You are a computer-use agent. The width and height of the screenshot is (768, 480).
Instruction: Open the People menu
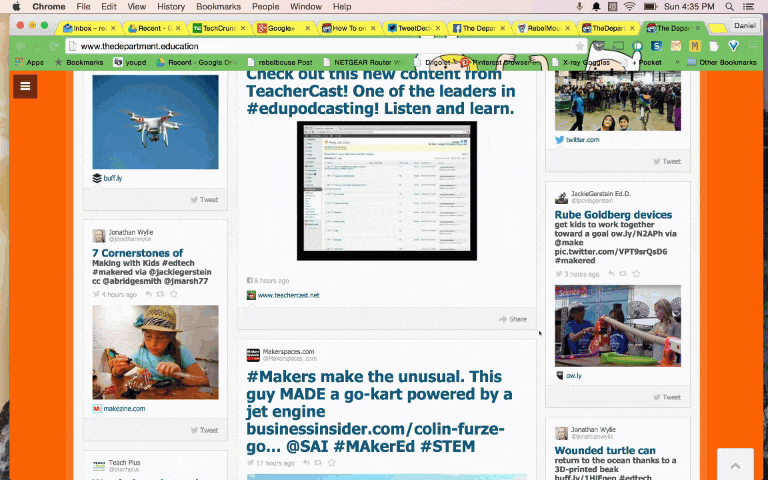(265, 6)
